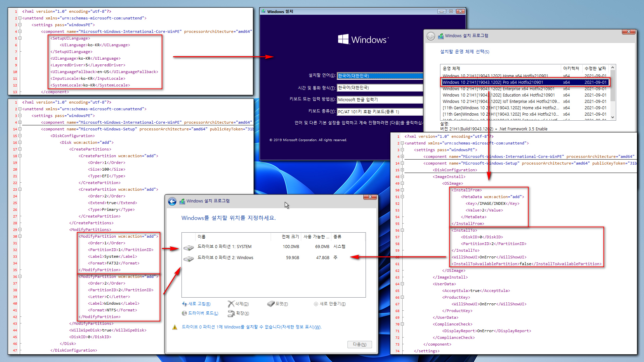Image resolution: width=644 pixels, height=362 pixels.
Task: Collapse the CreatePartitions fold marker at line 17
Action: pos(20,149)
